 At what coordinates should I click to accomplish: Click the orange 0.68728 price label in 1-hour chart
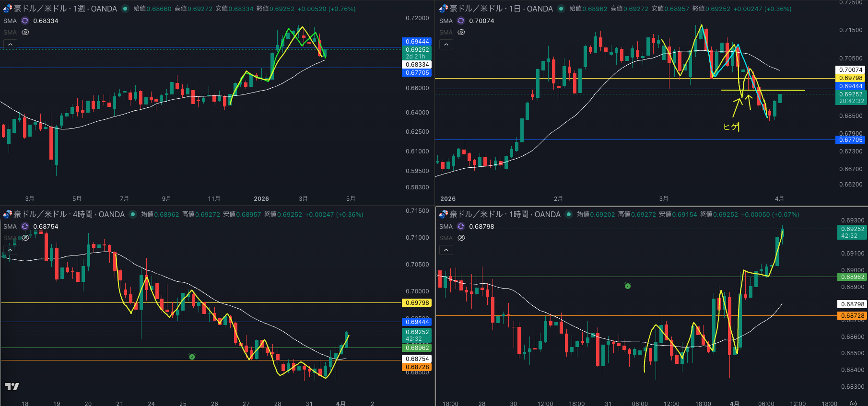tap(852, 316)
